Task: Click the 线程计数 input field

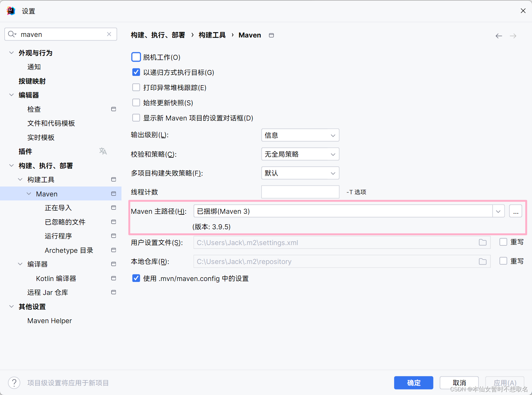Action: [x=300, y=192]
